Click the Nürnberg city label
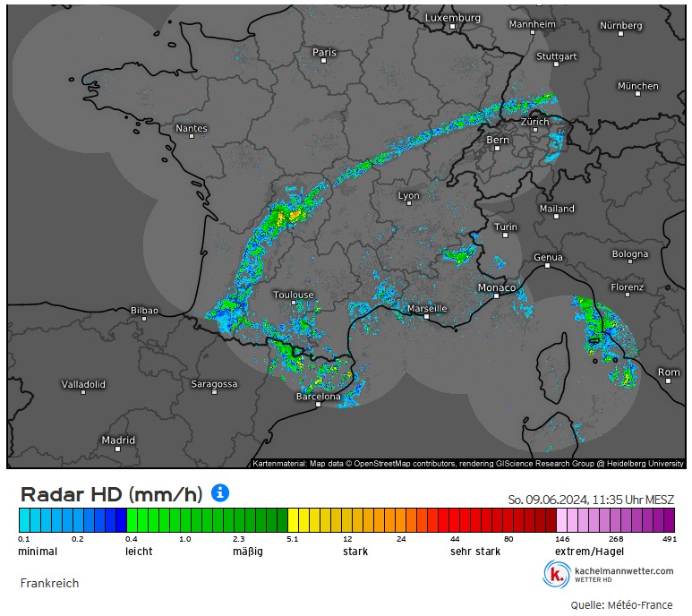Screen dimensions: 692x616 621,26
